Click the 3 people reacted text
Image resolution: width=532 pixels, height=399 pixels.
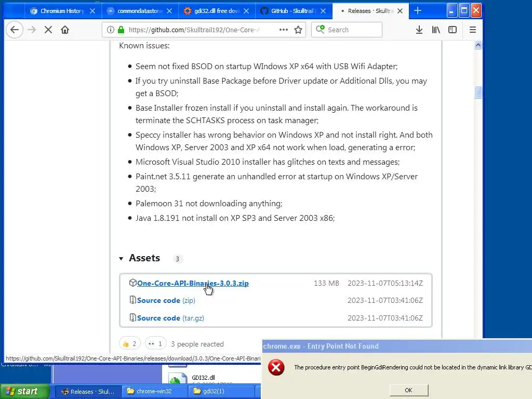click(197, 344)
